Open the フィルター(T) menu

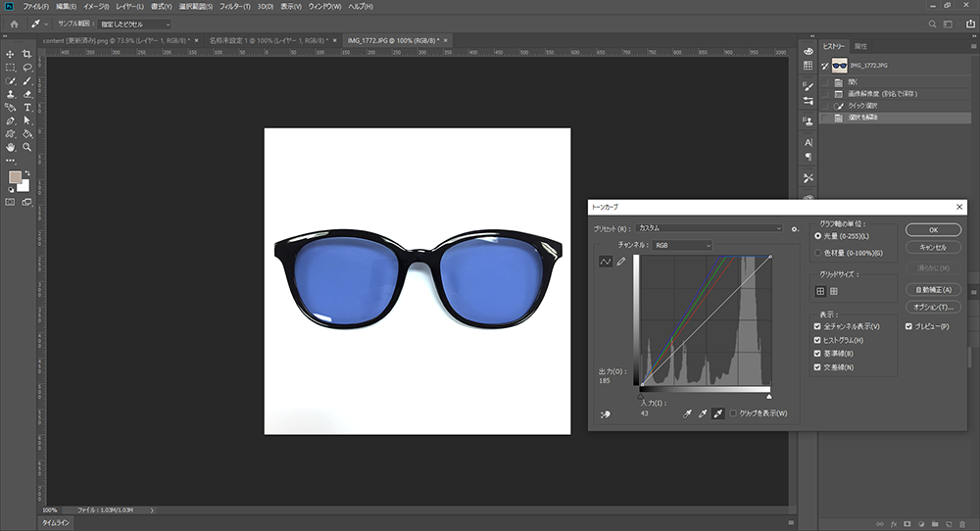(x=234, y=6)
